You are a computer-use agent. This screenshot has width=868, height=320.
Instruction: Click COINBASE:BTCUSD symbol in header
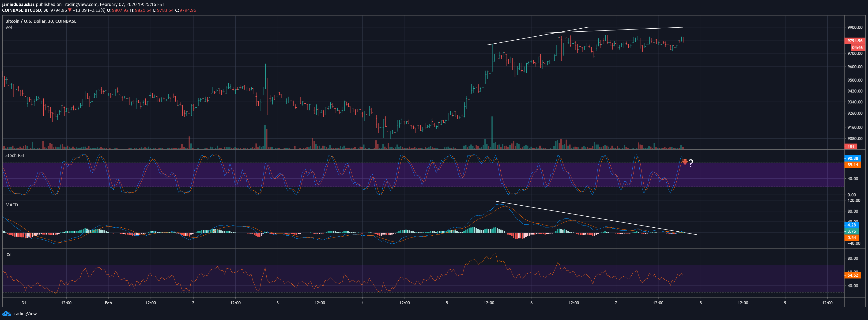point(22,10)
